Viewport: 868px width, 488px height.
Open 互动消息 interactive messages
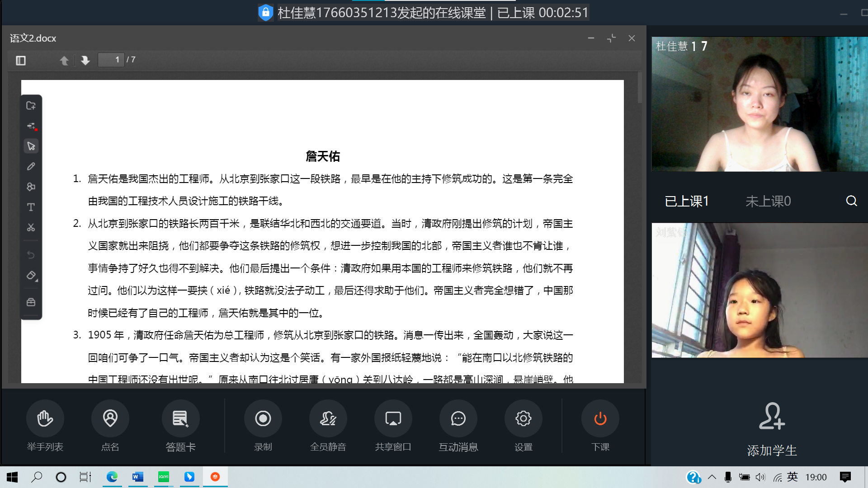[x=458, y=426]
